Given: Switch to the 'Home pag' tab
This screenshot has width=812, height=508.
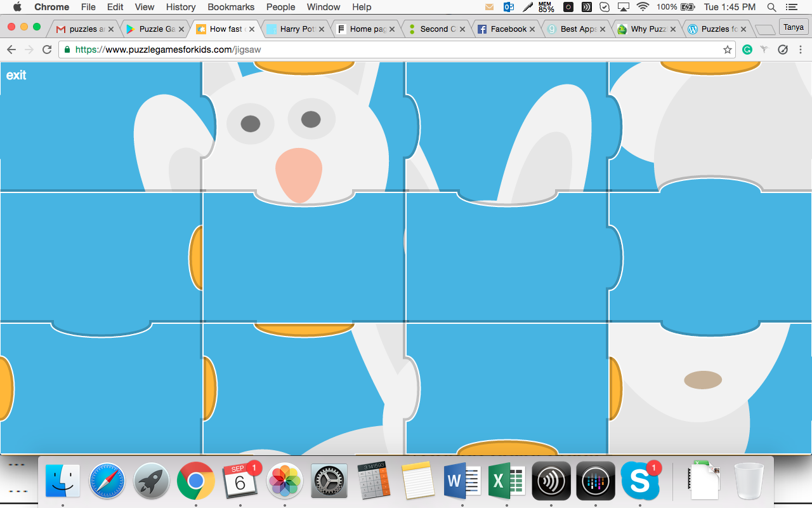Looking at the screenshot, I should click(365, 29).
